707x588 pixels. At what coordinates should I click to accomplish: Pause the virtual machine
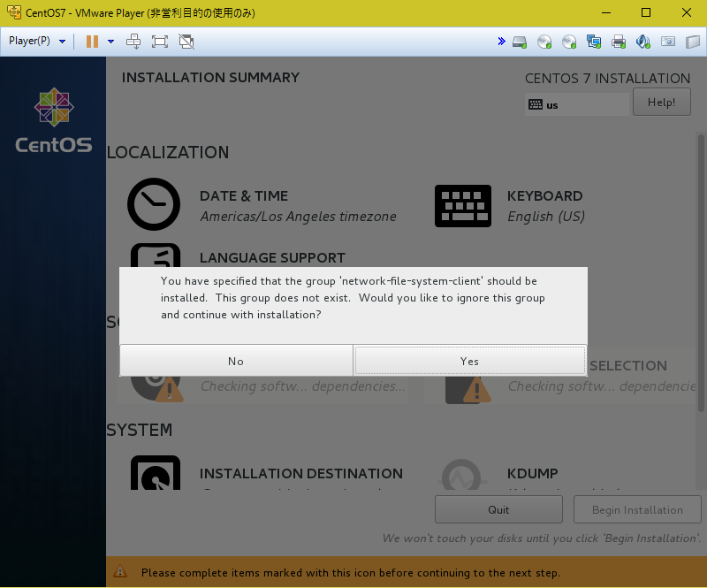pyautogui.click(x=93, y=42)
